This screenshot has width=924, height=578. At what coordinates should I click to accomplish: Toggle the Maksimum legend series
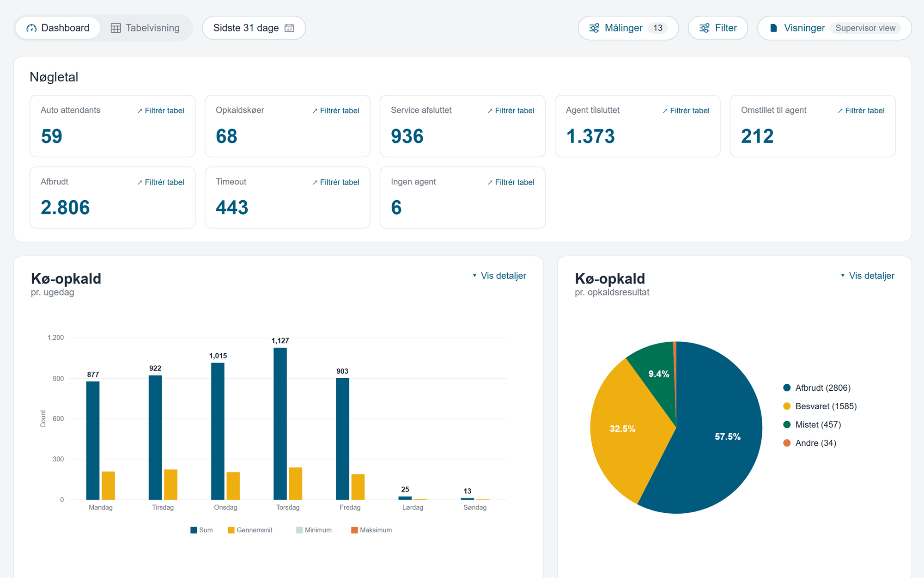(x=371, y=530)
